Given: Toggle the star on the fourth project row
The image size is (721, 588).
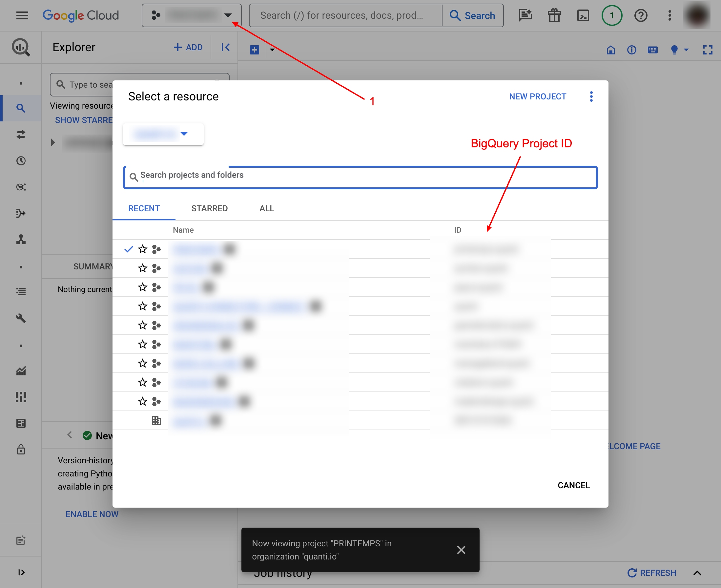Looking at the screenshot, I should coord(142,306).
